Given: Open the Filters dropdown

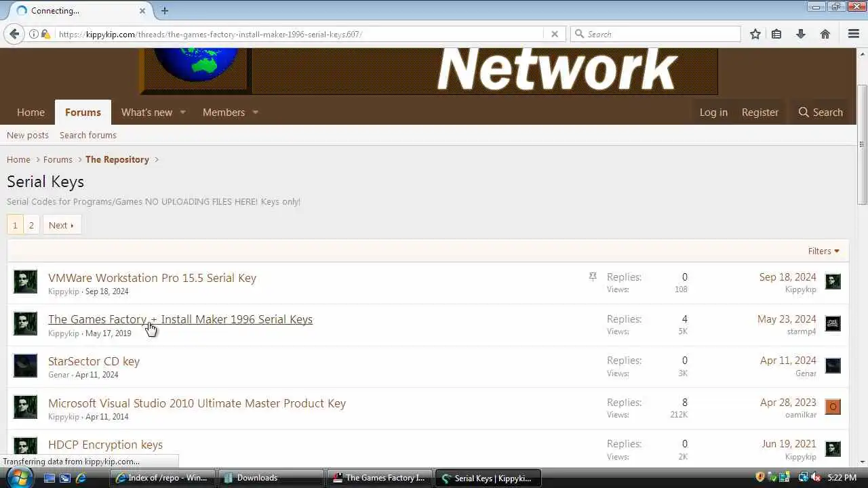Looking at the screenshot, I should pos(823,251).
